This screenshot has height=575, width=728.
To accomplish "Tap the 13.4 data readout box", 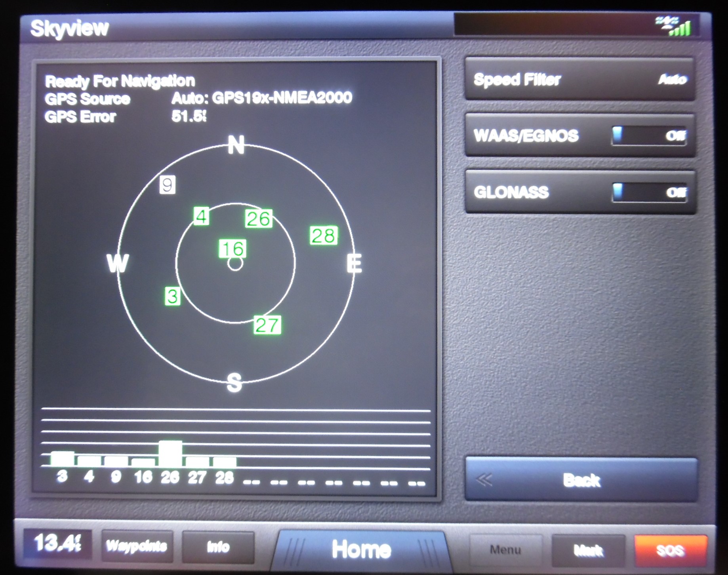I will pos(58,543).
